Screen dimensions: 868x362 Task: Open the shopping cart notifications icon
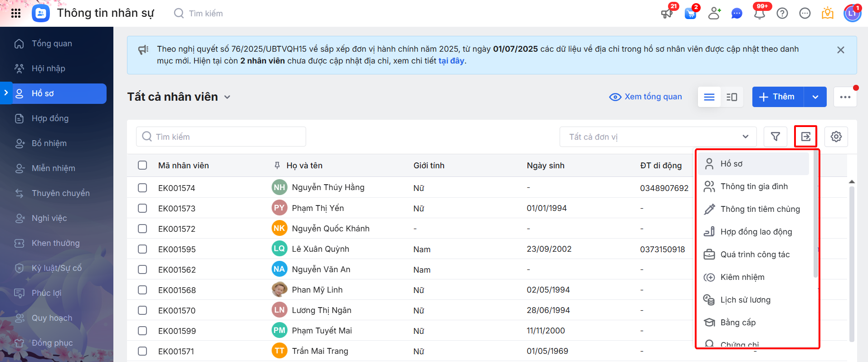pos(690,13)
